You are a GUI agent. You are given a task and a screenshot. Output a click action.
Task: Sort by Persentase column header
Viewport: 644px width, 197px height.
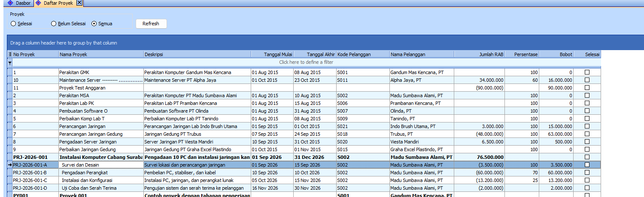522,54
